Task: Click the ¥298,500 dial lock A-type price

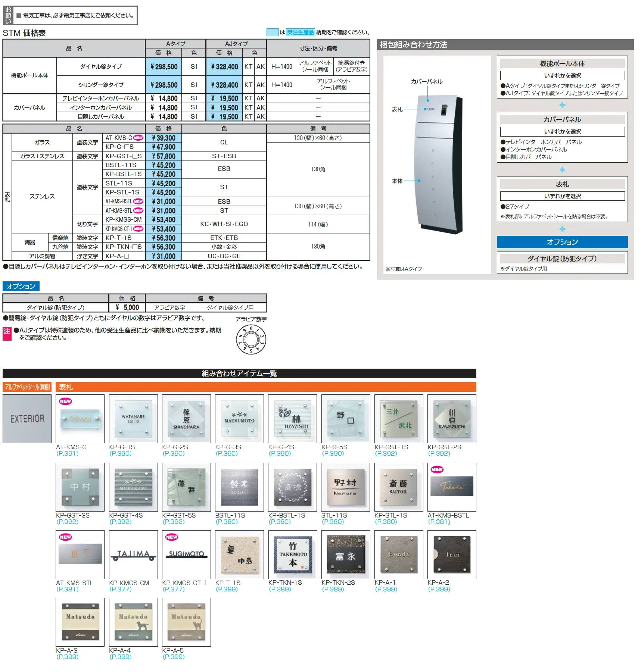Action: point(164,67)
